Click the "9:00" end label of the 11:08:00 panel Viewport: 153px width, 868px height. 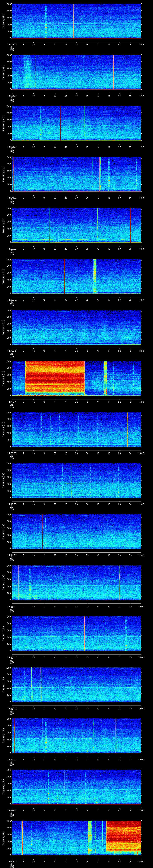(141, 402)
